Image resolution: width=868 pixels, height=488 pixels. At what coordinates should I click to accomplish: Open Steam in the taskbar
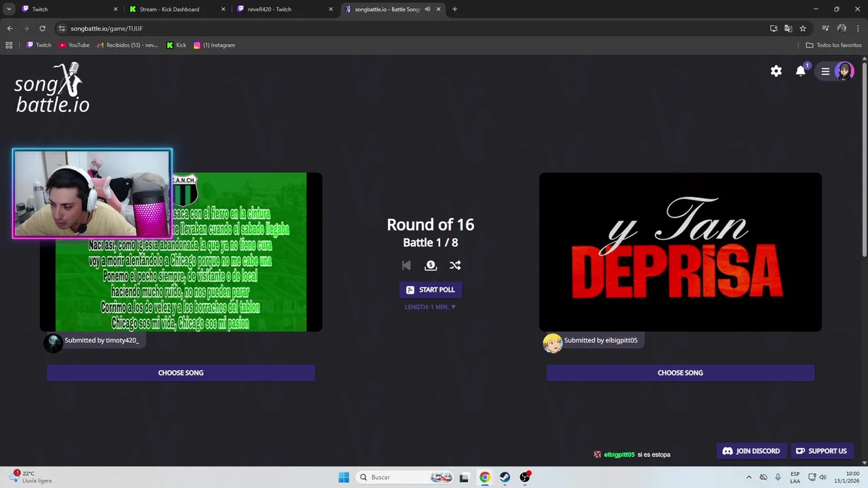coord(505,477)
